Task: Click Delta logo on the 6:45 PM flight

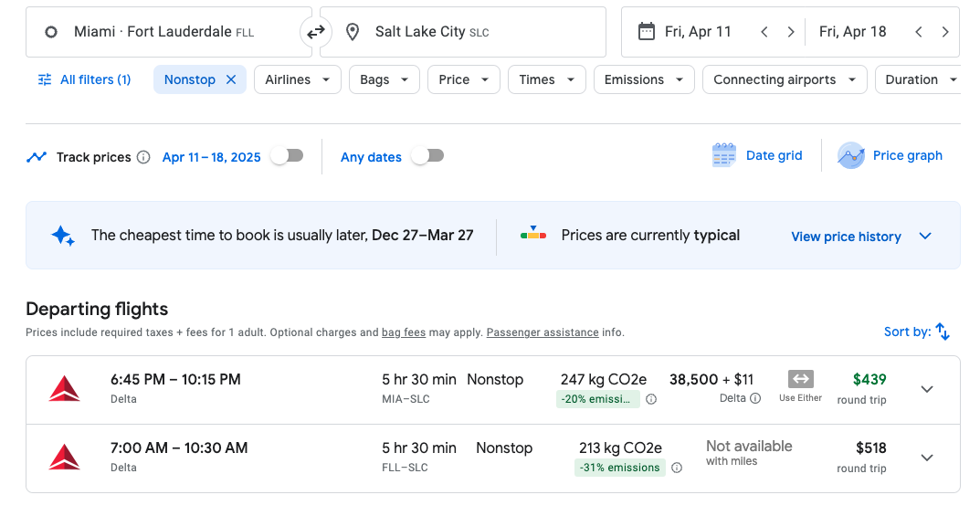Action: [x=64, y=388]
